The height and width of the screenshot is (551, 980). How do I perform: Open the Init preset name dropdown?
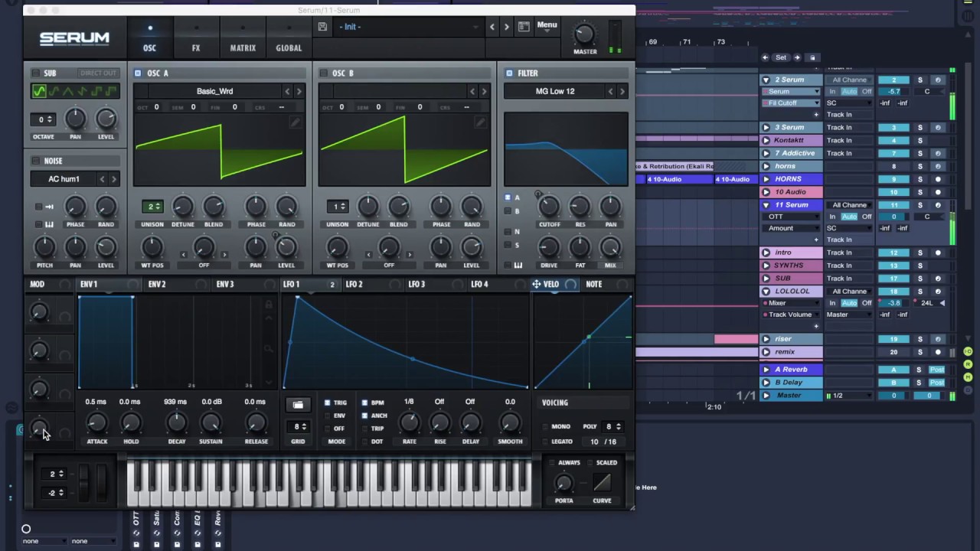pos(410,27)
